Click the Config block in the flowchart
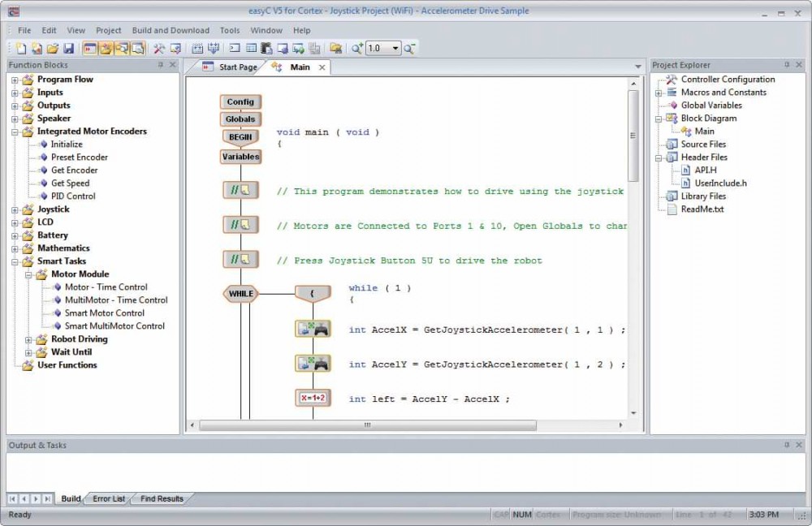Image resolution: width=812 pixels, height=526 pixels. pos(240,102)
